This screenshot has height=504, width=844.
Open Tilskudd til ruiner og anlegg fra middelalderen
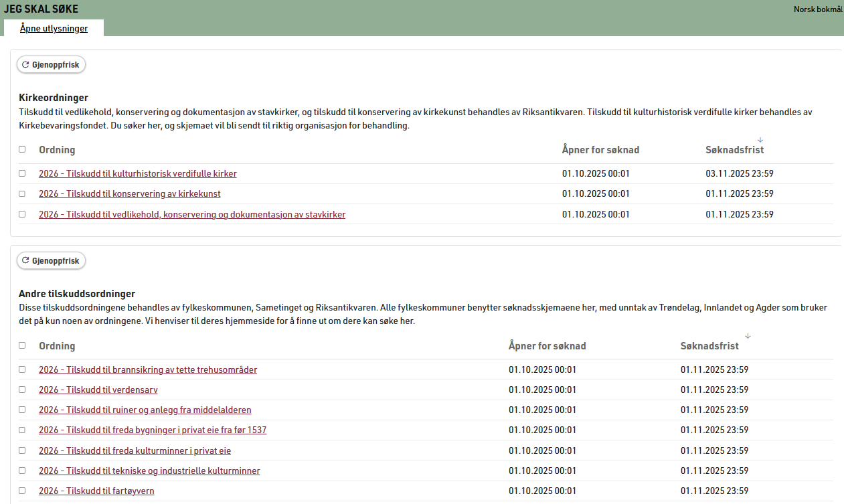pyautogui.click(x=145, y=410)
